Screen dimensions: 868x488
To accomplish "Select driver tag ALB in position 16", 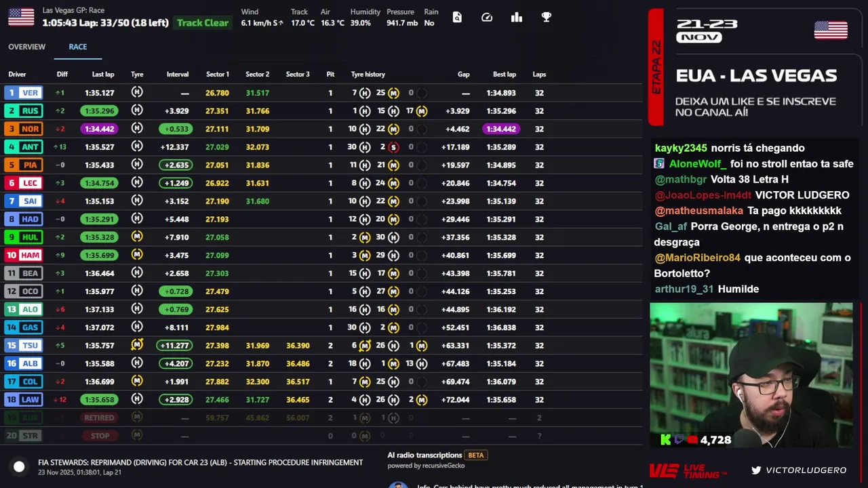I will pyautogui.click(x=23, y=363).
